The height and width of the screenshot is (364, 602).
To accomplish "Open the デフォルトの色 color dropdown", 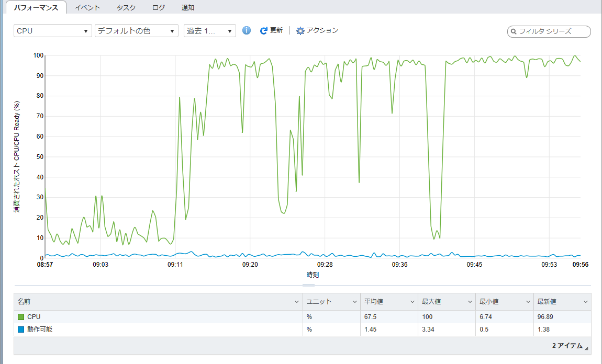I will [136, 31].
